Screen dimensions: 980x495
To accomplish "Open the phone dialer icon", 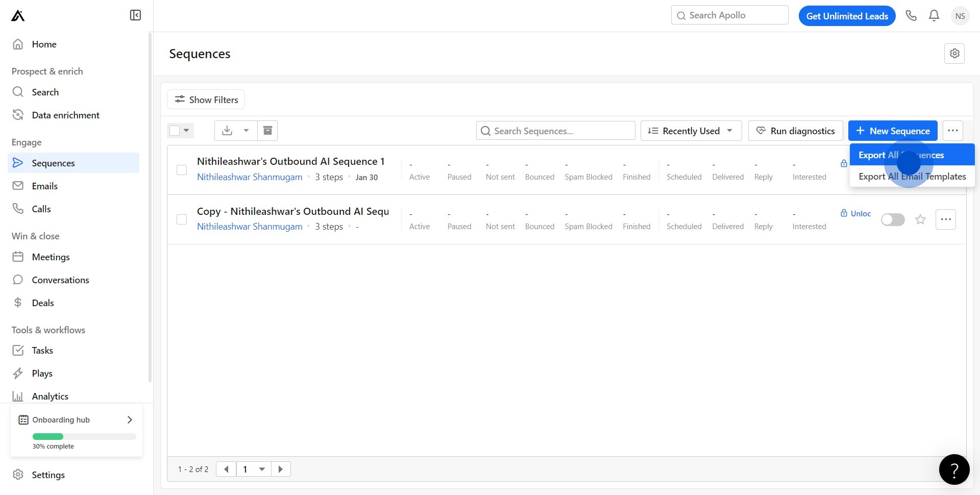I will tap(911, 16).
